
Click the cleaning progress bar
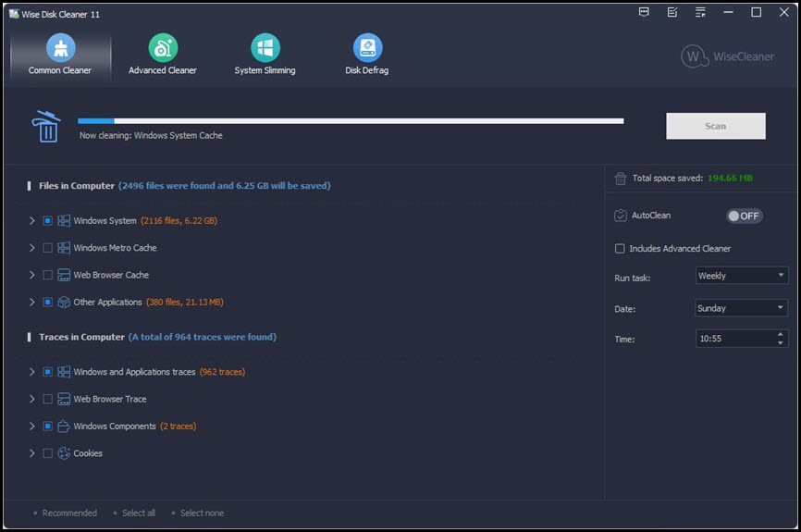pos(351,121)
